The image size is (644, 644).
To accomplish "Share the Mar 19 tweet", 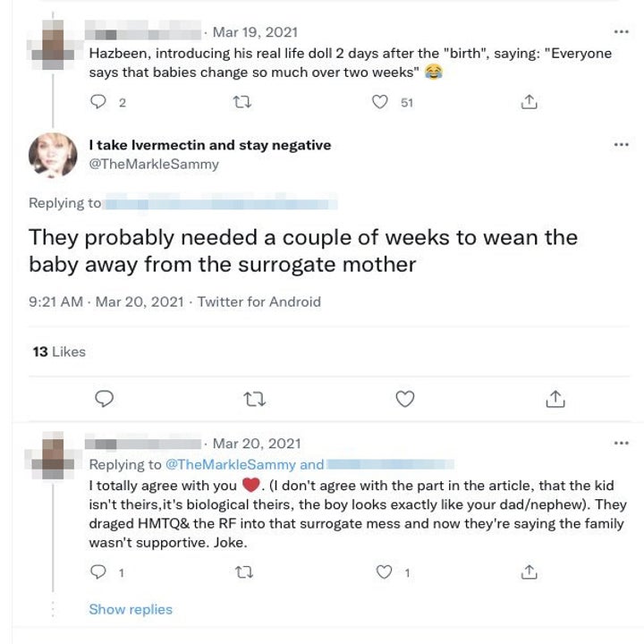I will [528, 103].
